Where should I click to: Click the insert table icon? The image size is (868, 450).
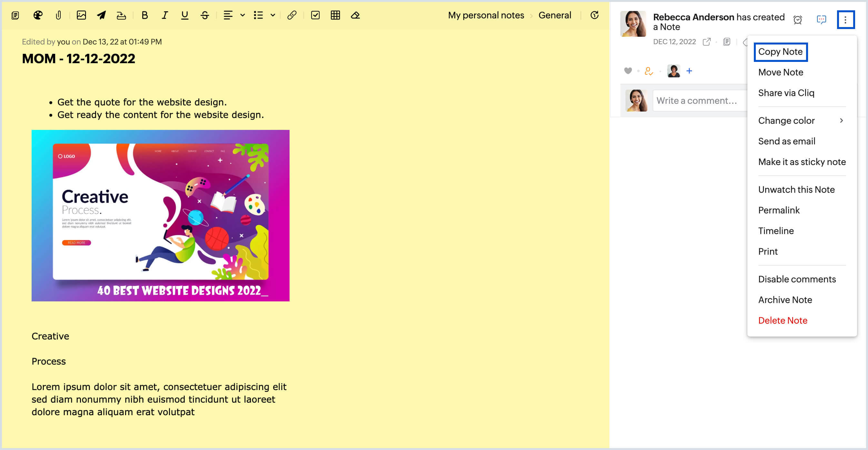335,15
